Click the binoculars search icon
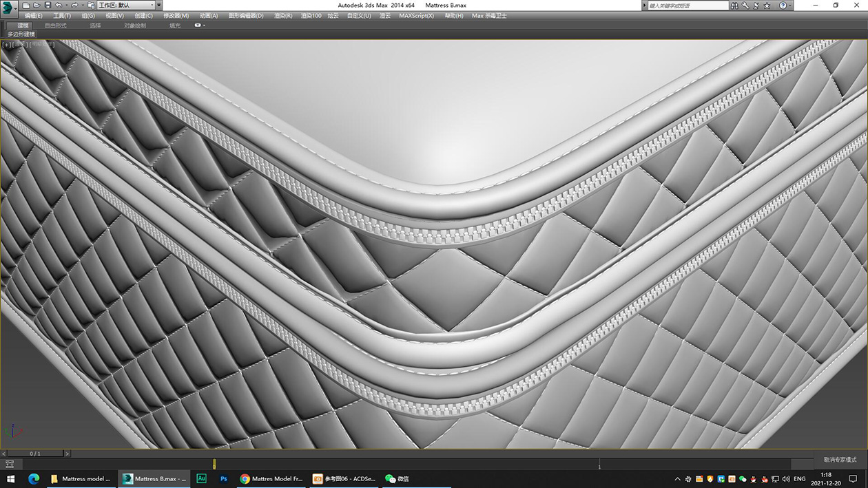868x488 pixels. [735, 6]
